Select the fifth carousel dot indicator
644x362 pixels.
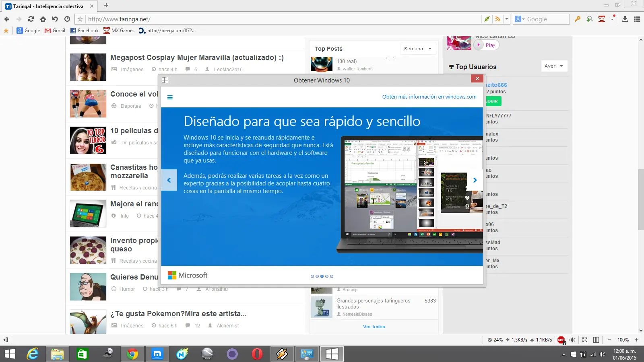[x=332, y=276]
